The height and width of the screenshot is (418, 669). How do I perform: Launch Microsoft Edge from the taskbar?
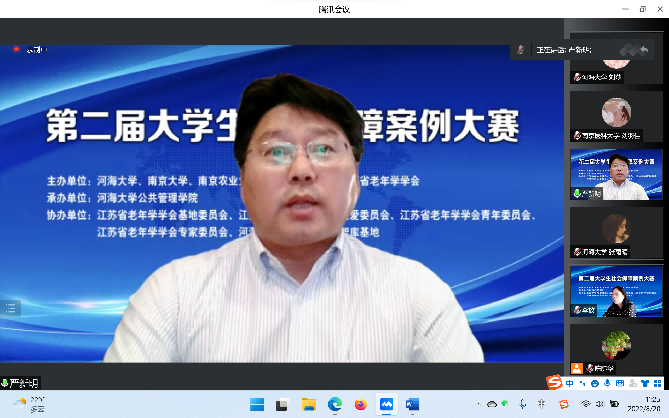pyautogui.click(x=335, y=404)
